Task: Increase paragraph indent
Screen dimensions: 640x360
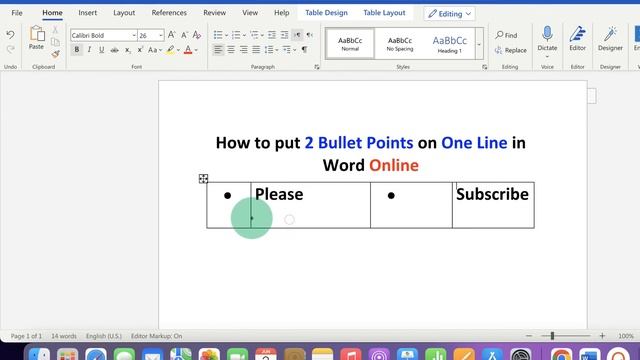Action: tap(284, 35)
